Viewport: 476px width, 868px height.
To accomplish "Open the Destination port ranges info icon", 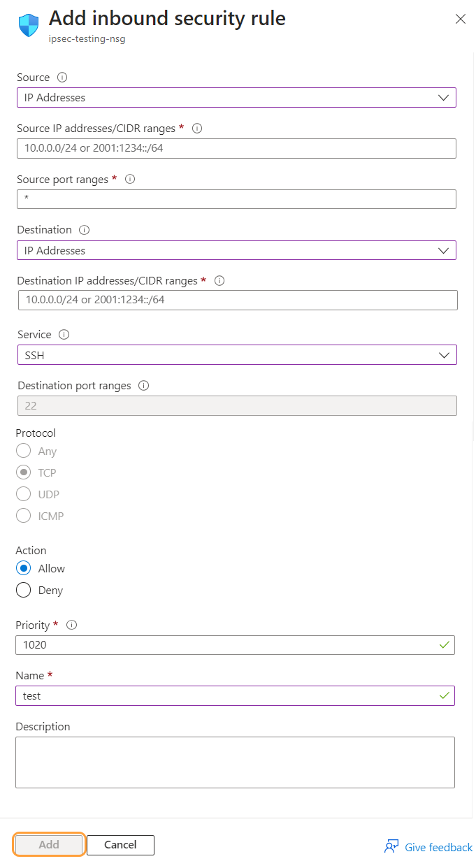I will 145,385.
